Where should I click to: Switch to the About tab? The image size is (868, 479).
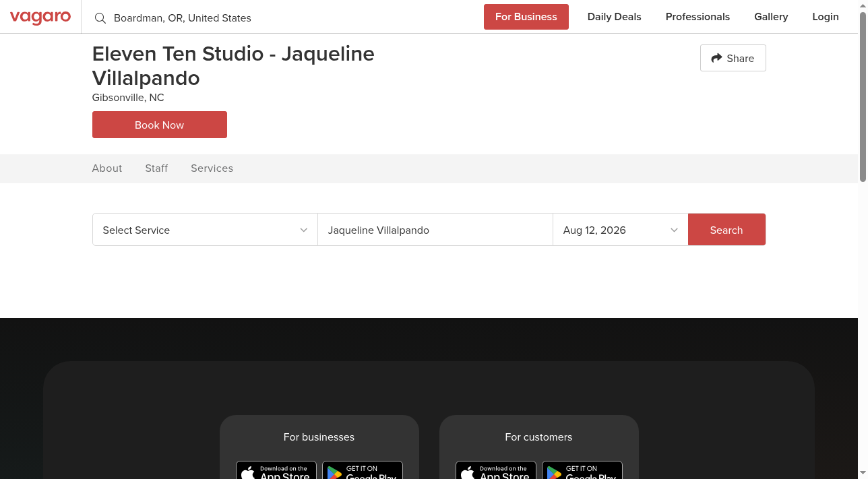click(x=107, y=168)
